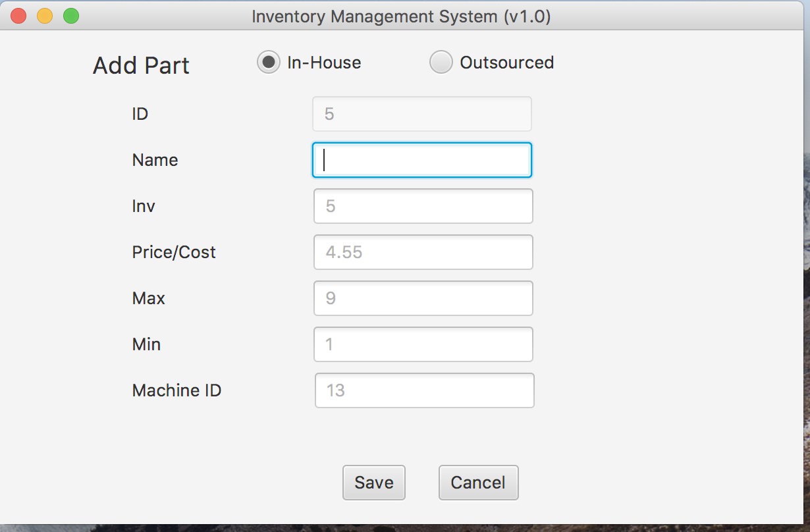Click the Machine ID label text
The height and width of the screenshot is (532, 810).
point(176,390)
